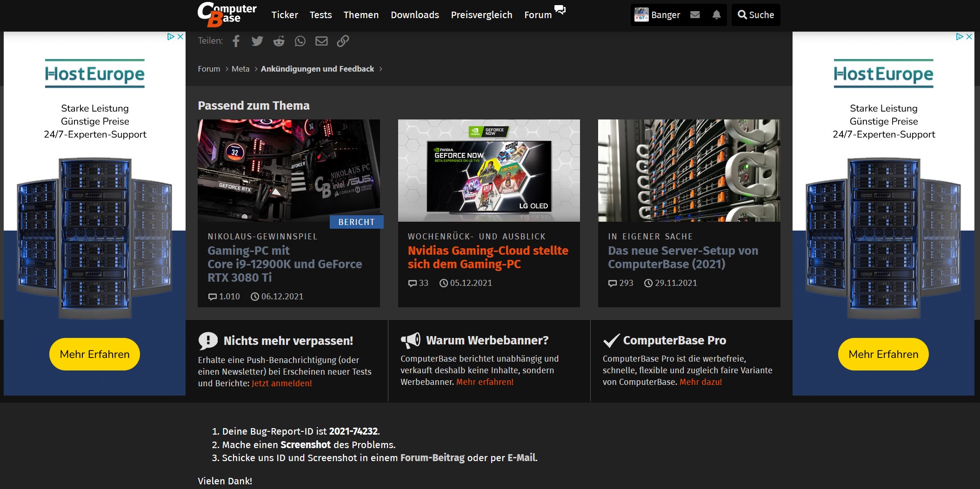The image size is (980, 489).
Task: Open the Forum menu item
Action: coord(538,15)
